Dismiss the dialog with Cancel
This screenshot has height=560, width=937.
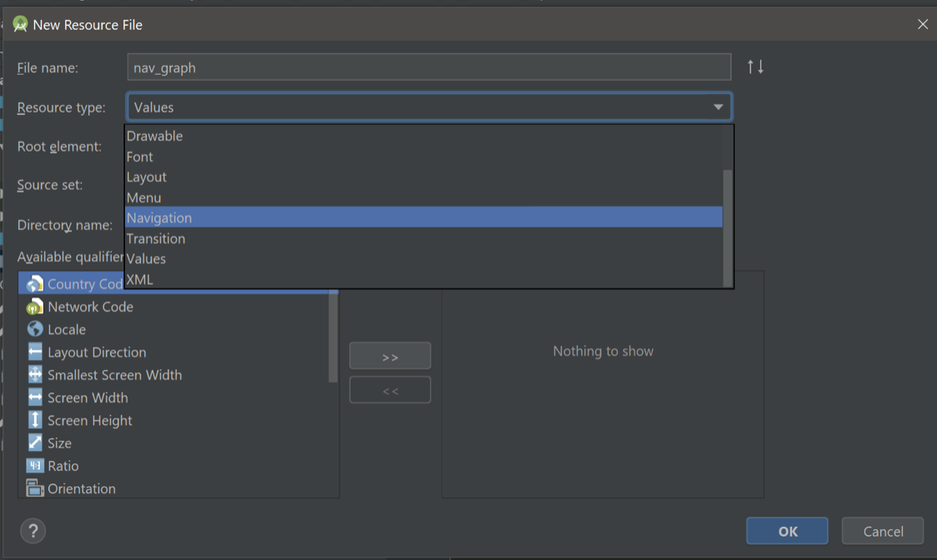click(882, 531)
